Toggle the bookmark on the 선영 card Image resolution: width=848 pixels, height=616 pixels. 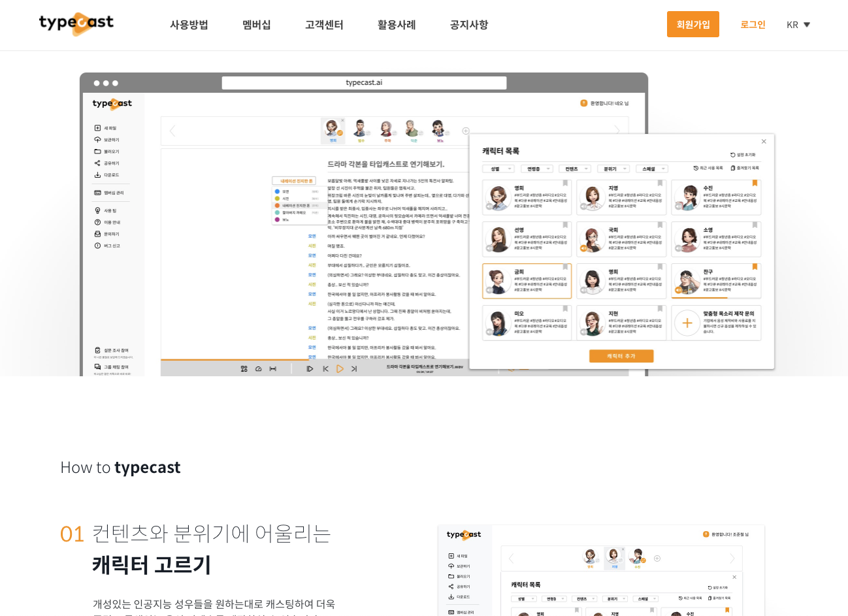click(x=566, y=225)
